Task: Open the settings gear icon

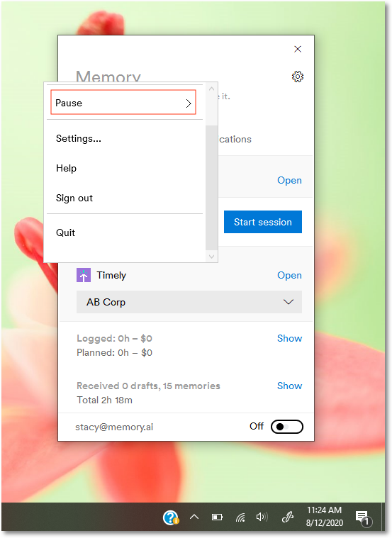Action: coord(298,77)
